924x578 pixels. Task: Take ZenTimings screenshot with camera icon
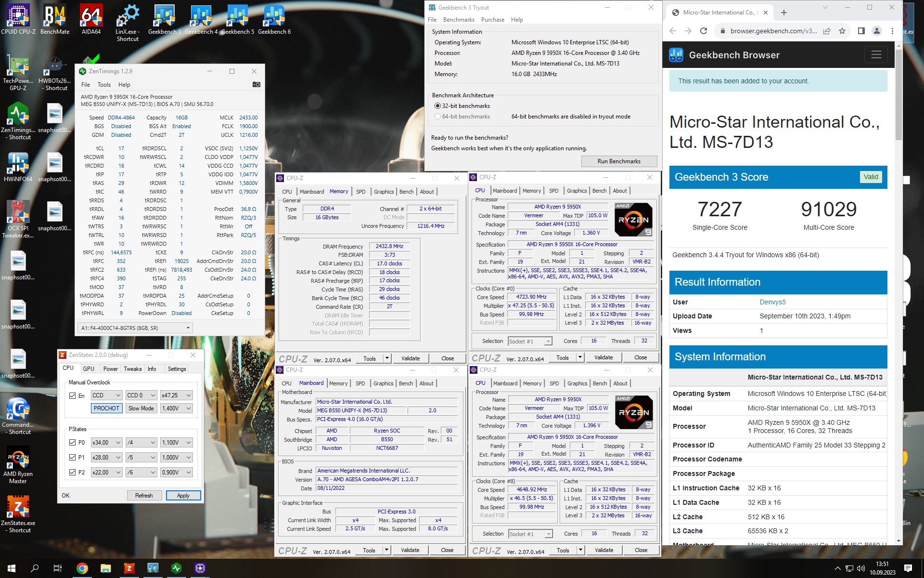click(x=257, y=84)
